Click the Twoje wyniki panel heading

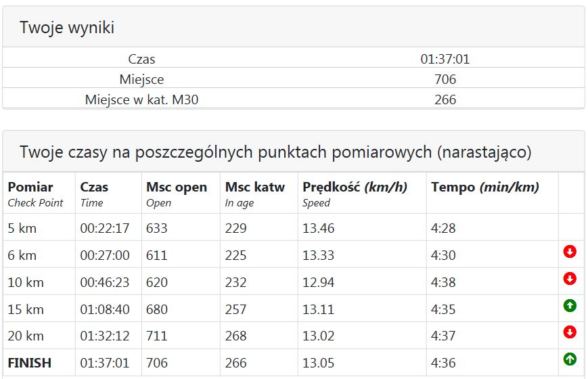67,28
